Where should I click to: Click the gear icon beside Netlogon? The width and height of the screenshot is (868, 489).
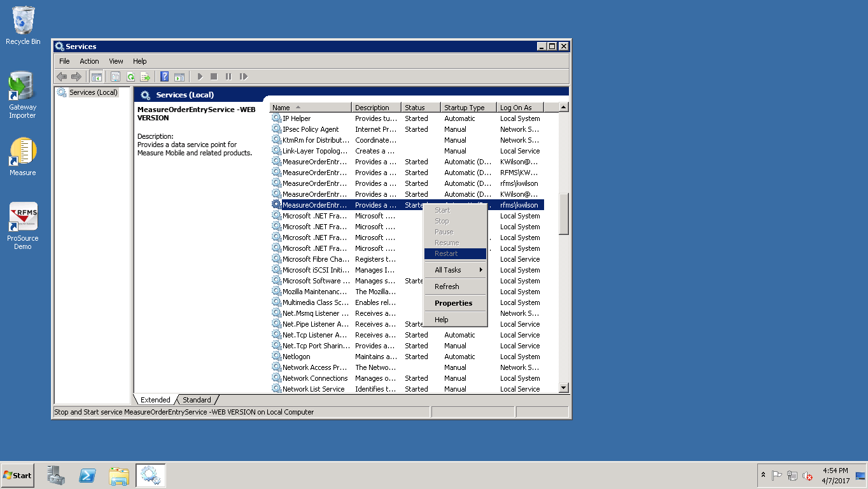click(x=276, y=357)
